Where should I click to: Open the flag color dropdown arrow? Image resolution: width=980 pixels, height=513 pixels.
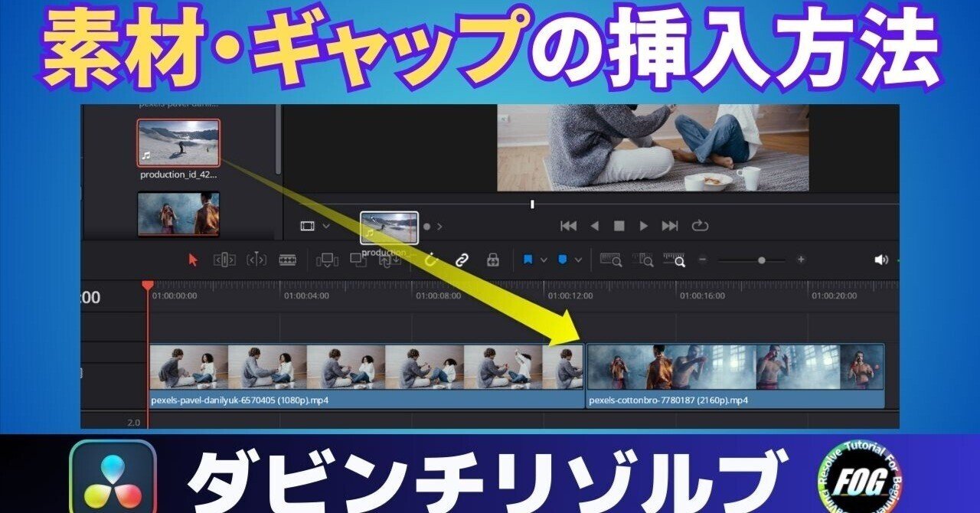point(544,260)
